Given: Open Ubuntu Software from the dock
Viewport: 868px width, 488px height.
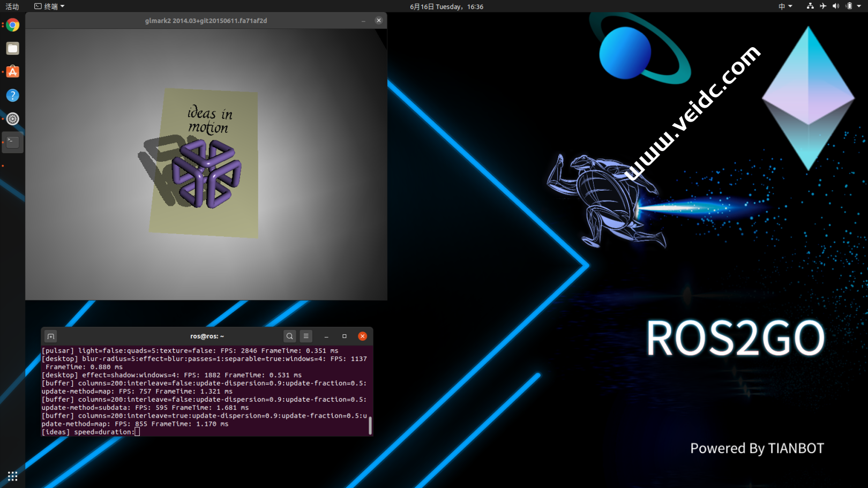Looking at the screenshot, I should [x=13, y=72].
